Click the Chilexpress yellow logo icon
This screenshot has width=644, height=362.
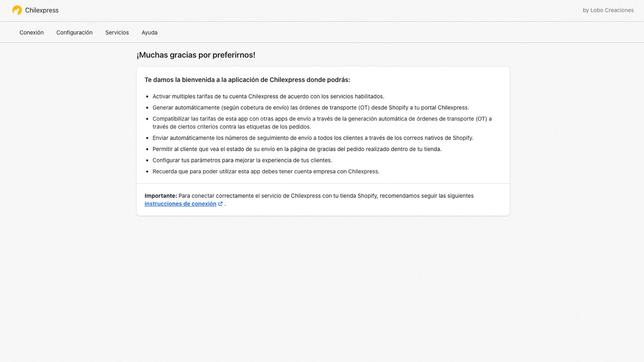[x=17, y=10]
